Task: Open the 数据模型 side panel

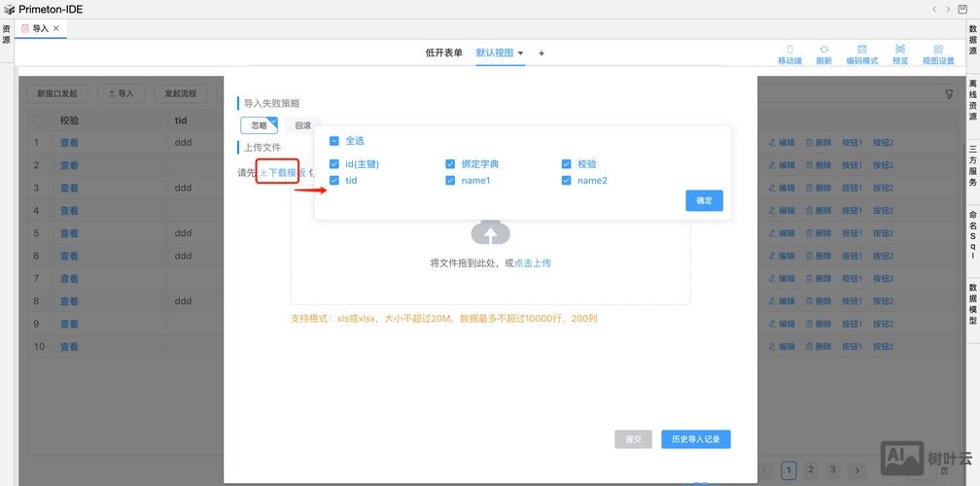Action: (x=973, y=304)
